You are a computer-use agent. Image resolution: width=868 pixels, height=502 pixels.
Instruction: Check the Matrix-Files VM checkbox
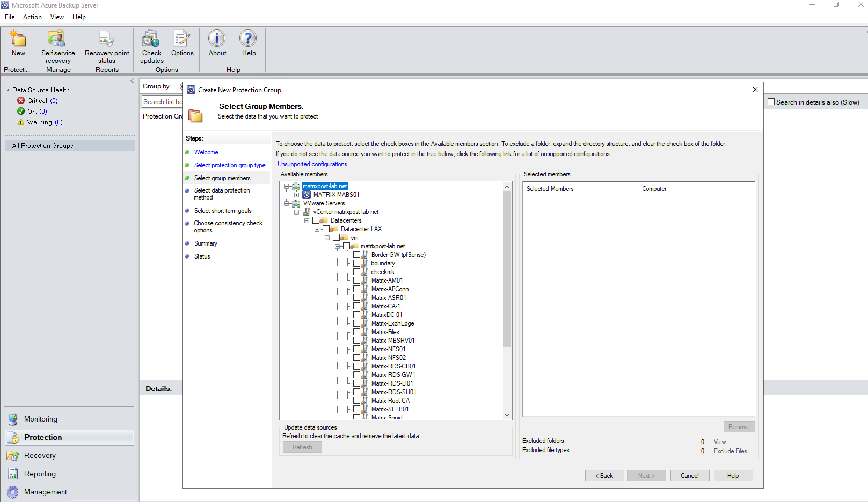click(356, 332)
